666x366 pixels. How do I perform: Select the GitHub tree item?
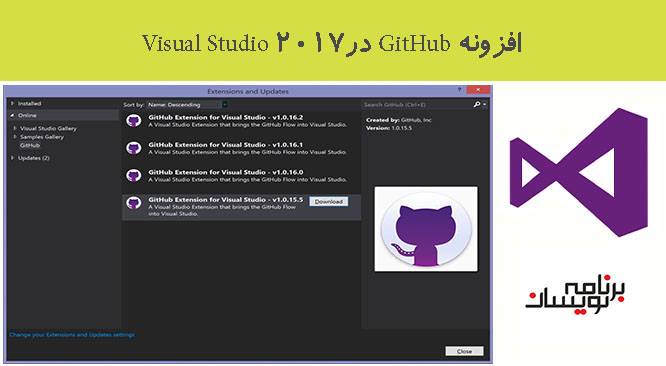click(30, 145)
